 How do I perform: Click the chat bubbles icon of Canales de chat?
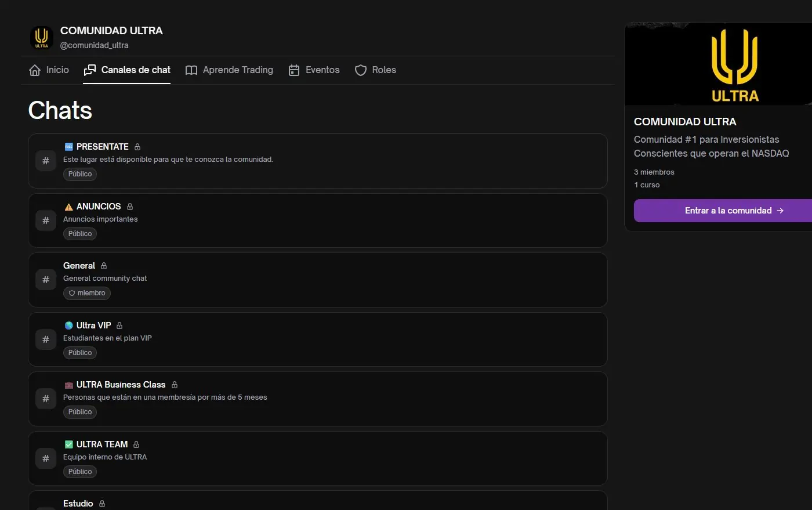90,70
